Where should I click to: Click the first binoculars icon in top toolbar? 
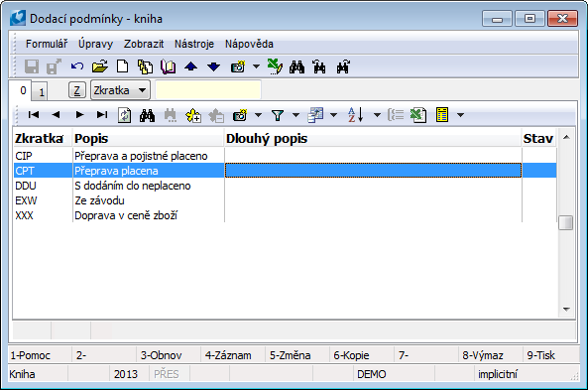(x=297, y=66)
